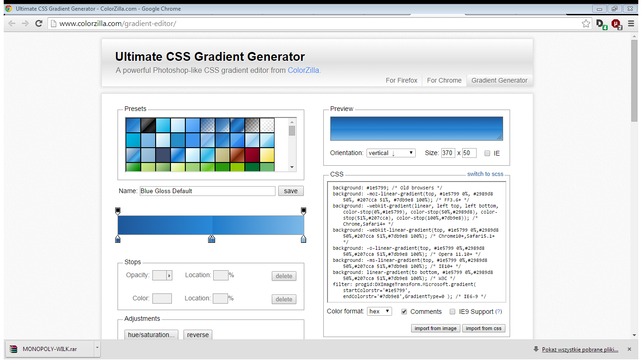Enable the IE9 Support checkbox
This screenshot has height=364, width=642.
[x=452, y=312]
